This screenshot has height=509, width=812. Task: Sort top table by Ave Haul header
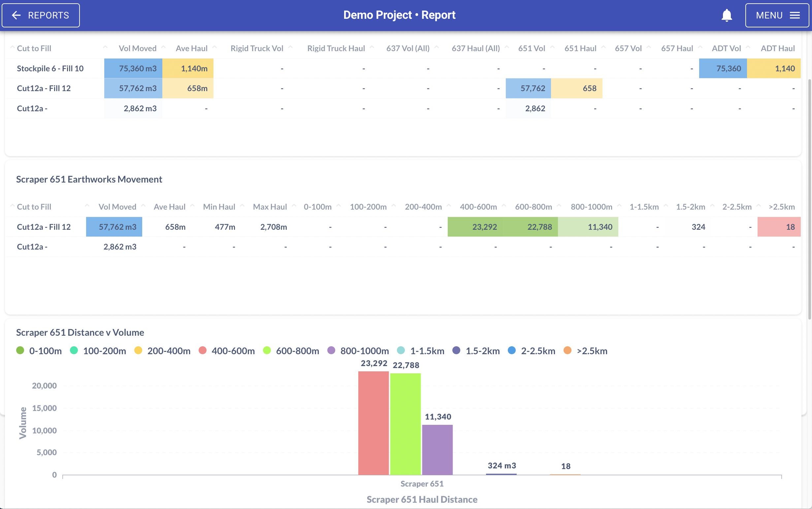pos(191,48)
